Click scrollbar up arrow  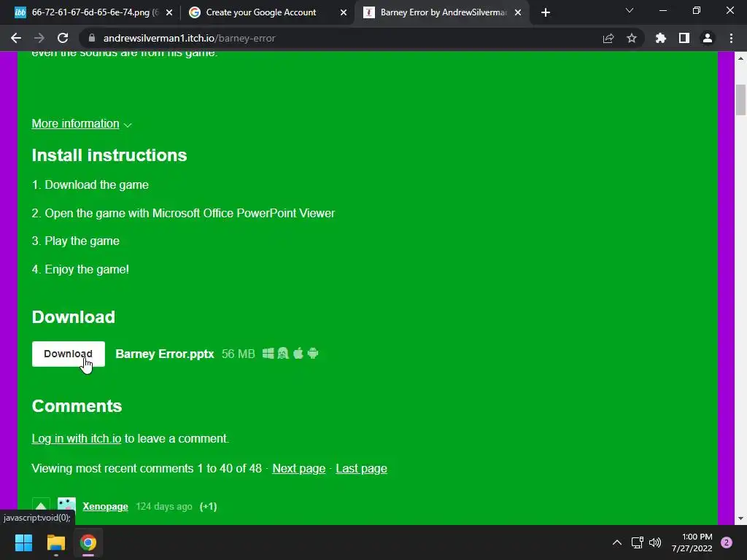click(x=740, y=58)
